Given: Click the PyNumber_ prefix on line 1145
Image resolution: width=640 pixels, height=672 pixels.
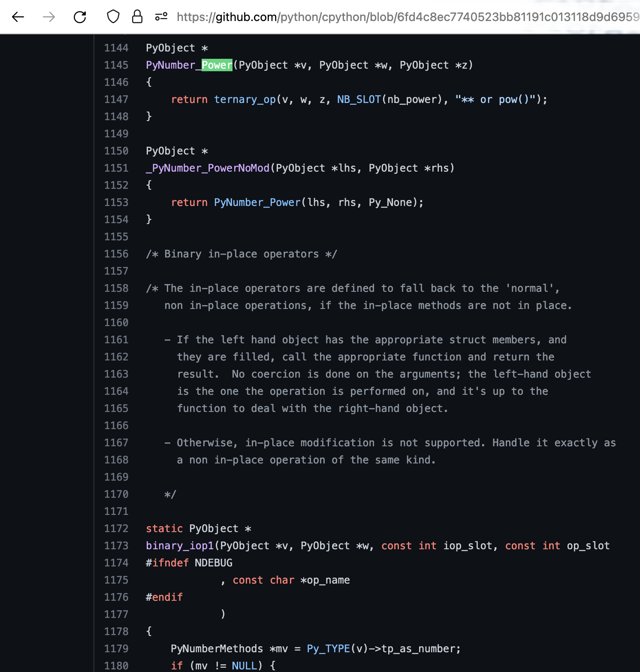Looking at the screenshot, I should click(x=174, y=65).
